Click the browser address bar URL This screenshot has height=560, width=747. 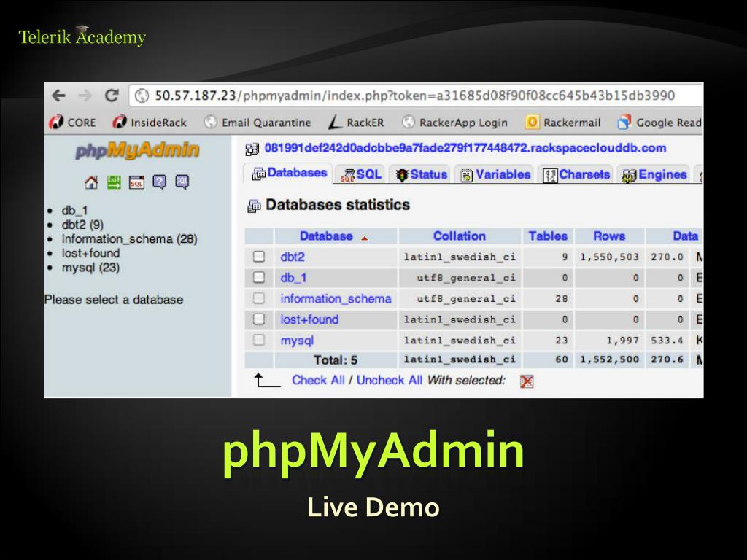tap(414, 96)
